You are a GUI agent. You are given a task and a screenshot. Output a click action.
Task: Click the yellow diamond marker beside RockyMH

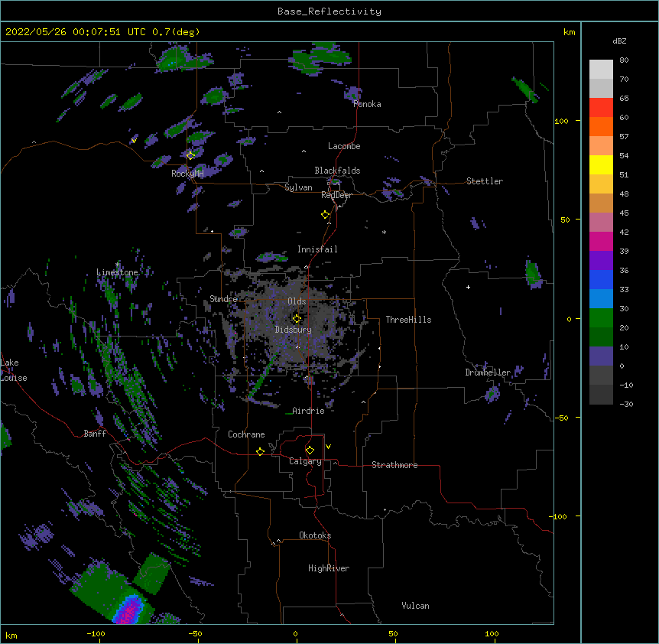[x=190, y=155]
